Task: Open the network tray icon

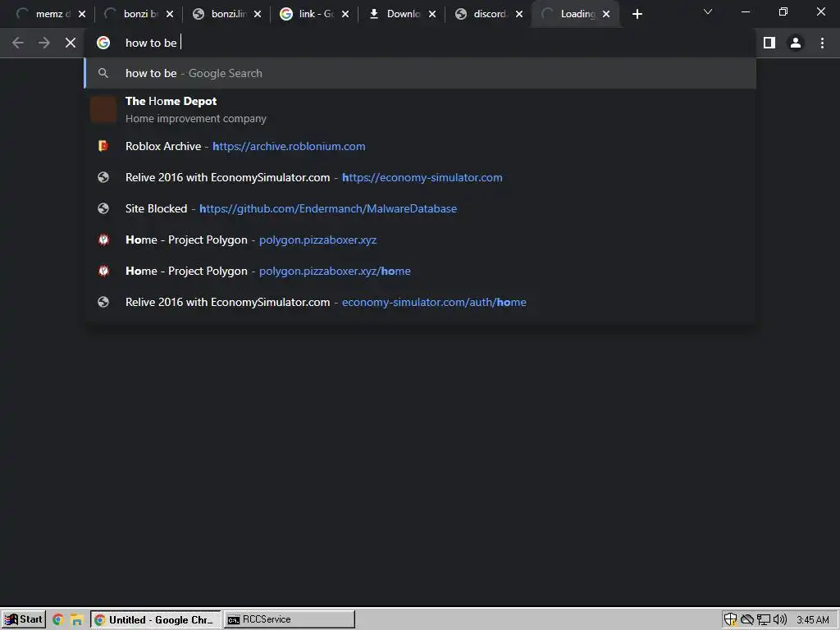Action: point(764,620)
